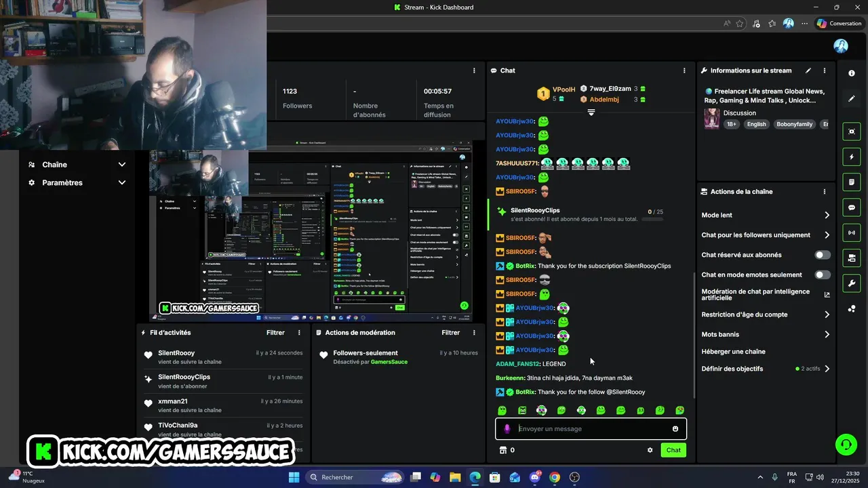Open Restriction d'âge du compte chevron
The width and height of the screenshot is (868, 488).
pos(827,314)
